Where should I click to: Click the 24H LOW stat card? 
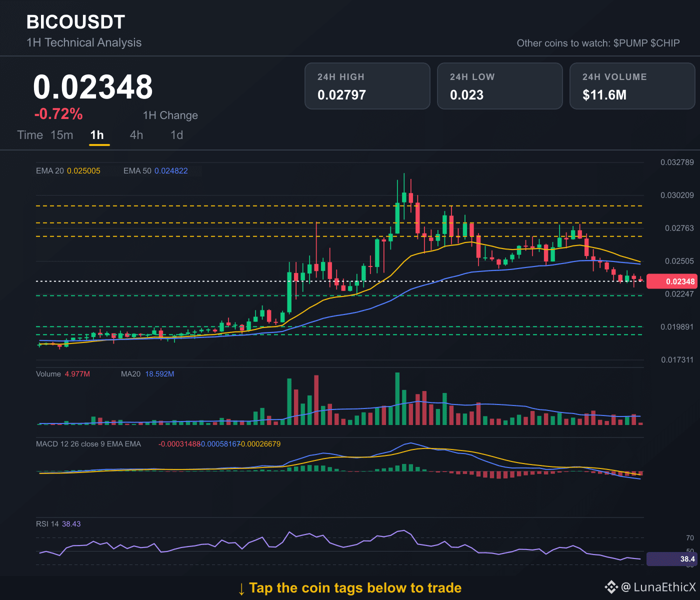(x=500, y=86)
